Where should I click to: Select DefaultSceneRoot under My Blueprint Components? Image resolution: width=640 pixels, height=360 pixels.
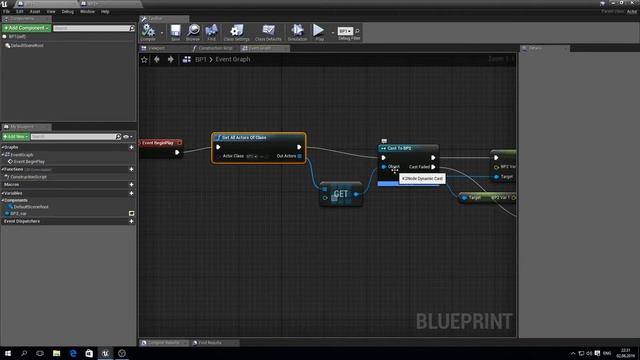click(x=31, y=207)
